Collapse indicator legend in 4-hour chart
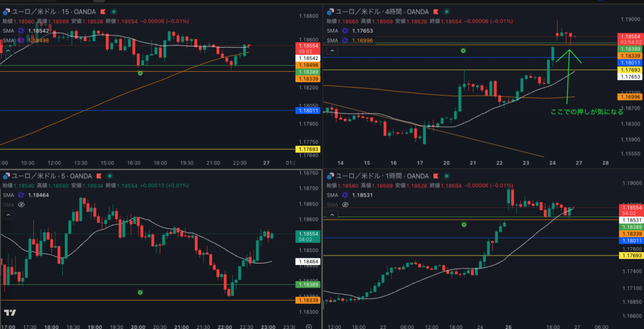This screenshot has width=644, height=329. pos(332,50)
